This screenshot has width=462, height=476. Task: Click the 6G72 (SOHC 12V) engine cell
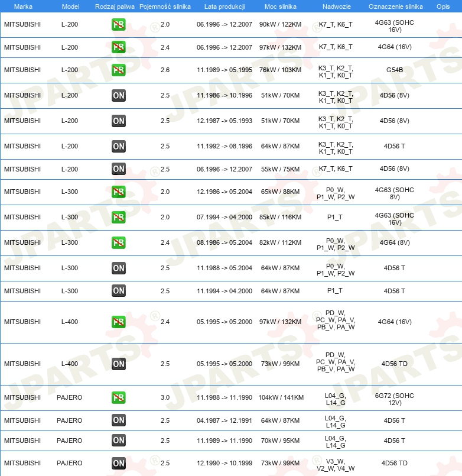395,399
